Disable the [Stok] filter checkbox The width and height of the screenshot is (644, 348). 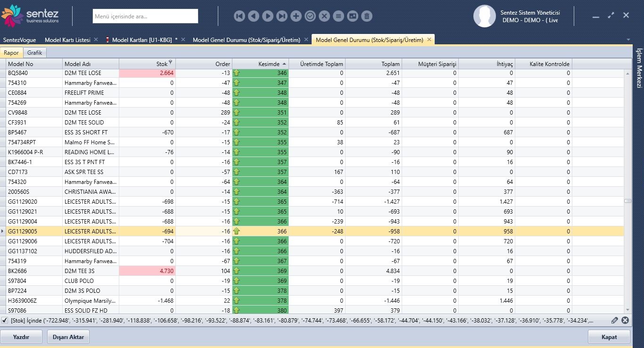(x=4, y=320)
